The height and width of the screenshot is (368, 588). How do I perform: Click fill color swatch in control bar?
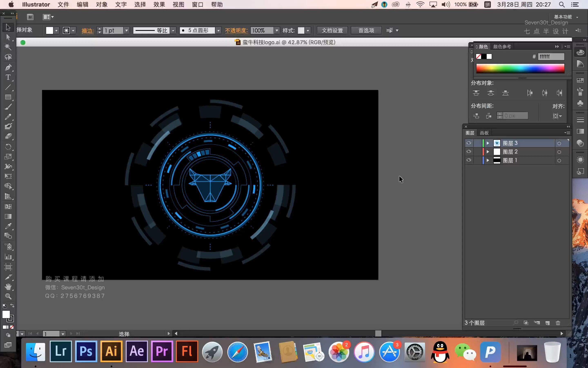point(50,30)
